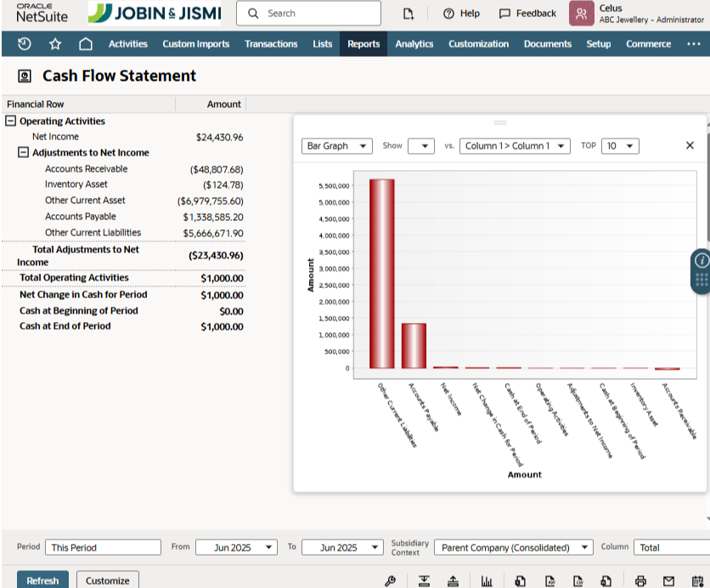Switch to the Transactions menu

click(271, 43)
